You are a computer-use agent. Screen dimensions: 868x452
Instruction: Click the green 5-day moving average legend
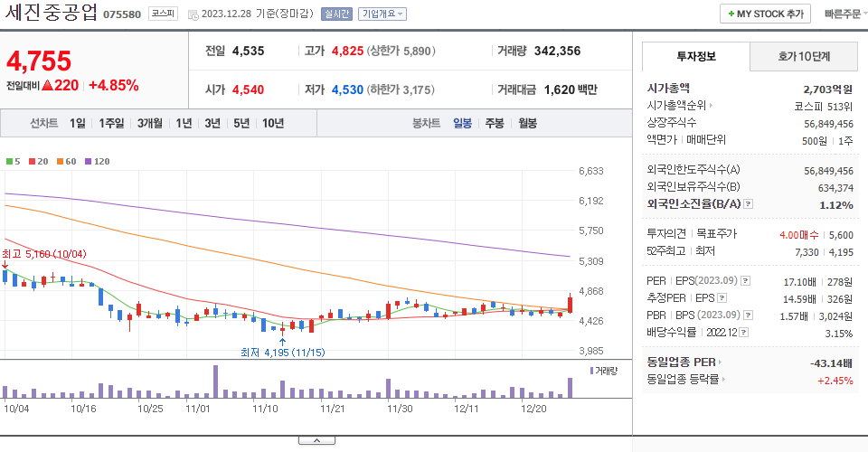[14, 162]
